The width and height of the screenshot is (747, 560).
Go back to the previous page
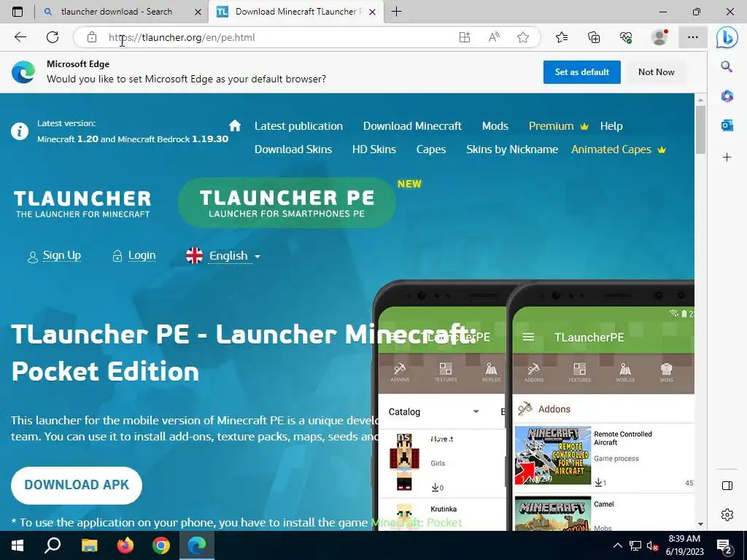pos(20,37)
